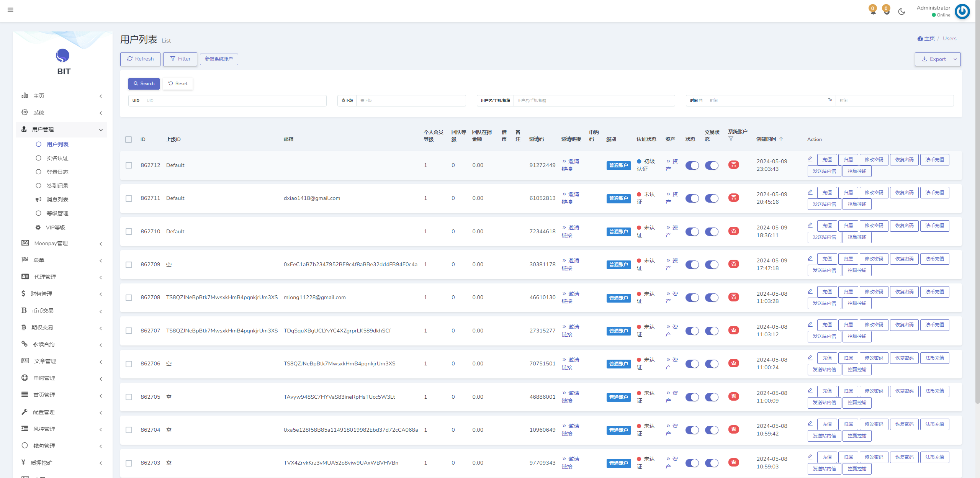This screenshot has width=980, height=478.
Task: Open the Export dropdown arrow
Action: point(955,59)
